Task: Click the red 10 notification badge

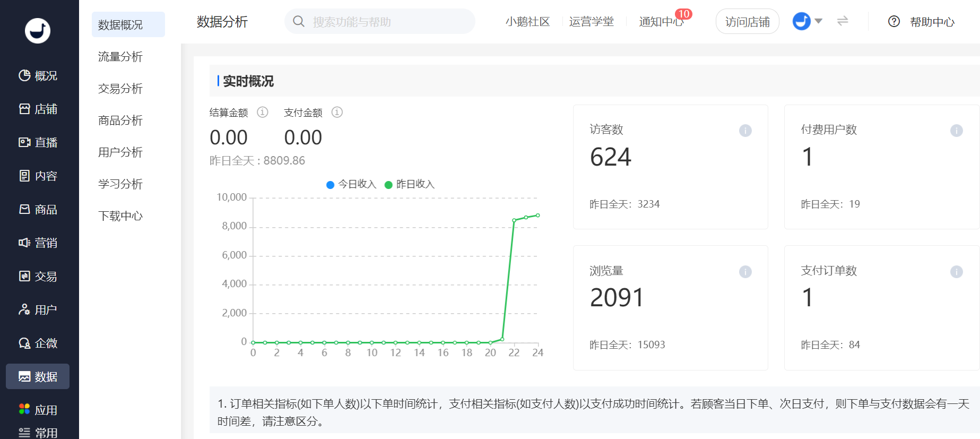Action: [683, 14]
